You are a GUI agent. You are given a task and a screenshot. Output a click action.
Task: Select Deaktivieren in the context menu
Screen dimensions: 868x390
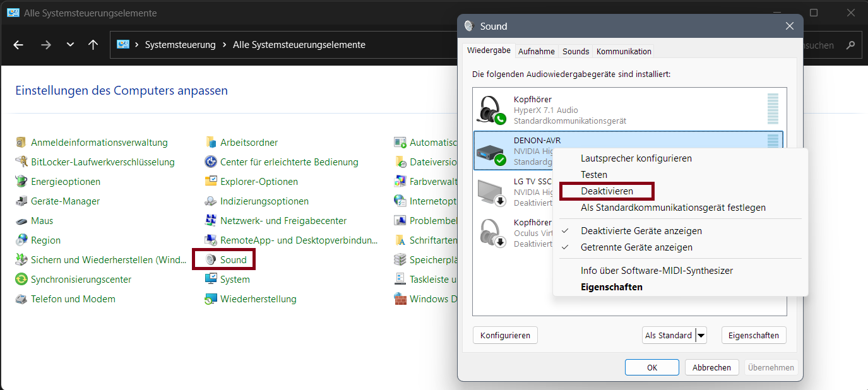point(680,191)
